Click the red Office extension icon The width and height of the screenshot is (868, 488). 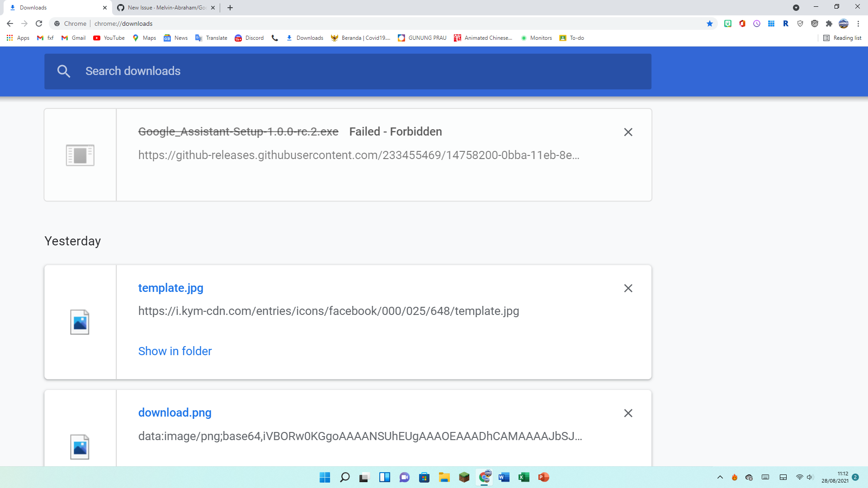742,23
